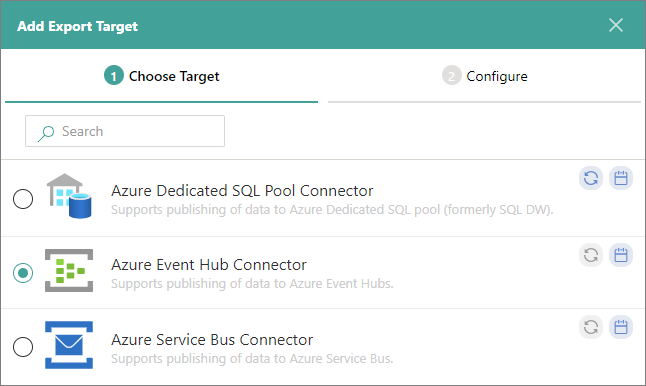
Task: Click calendar icon for Azure Service Bus Connector
Action: [621, 327]
